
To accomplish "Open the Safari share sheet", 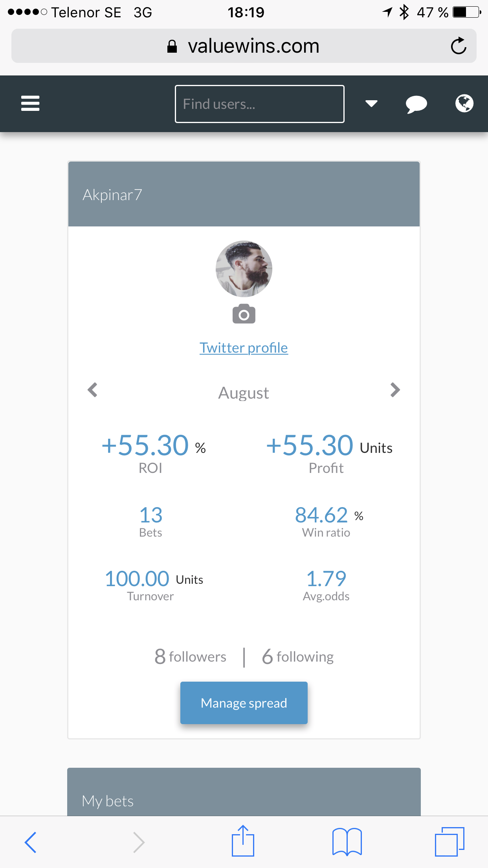I will (x=243, y=840).
